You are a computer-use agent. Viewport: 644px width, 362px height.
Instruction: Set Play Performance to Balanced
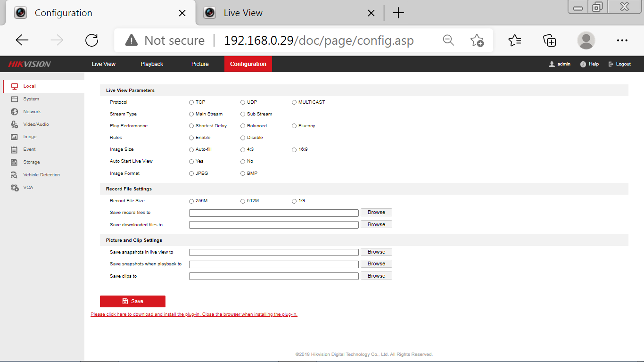(243, 126)
